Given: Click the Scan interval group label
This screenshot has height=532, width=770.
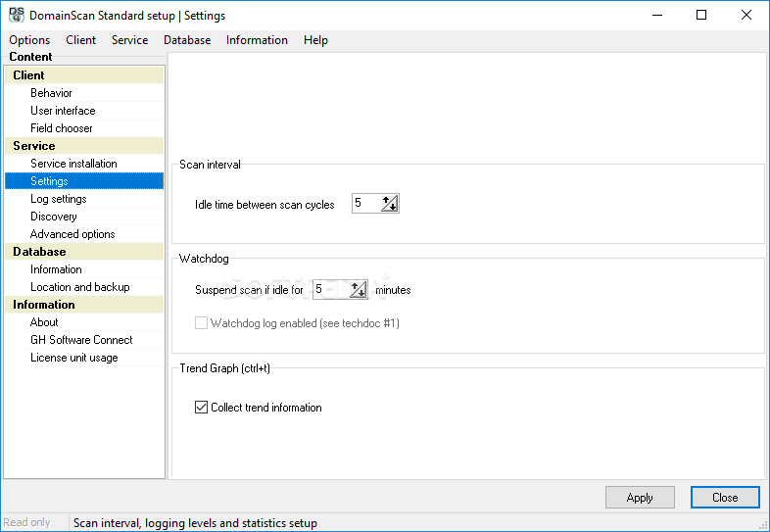Looking at the screenshot, I should point(210,165).
